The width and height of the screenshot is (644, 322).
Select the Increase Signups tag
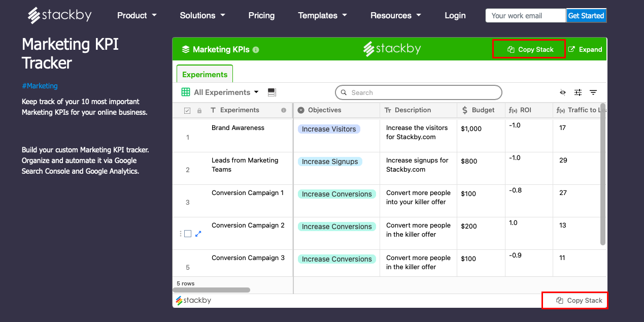(330, 162)
